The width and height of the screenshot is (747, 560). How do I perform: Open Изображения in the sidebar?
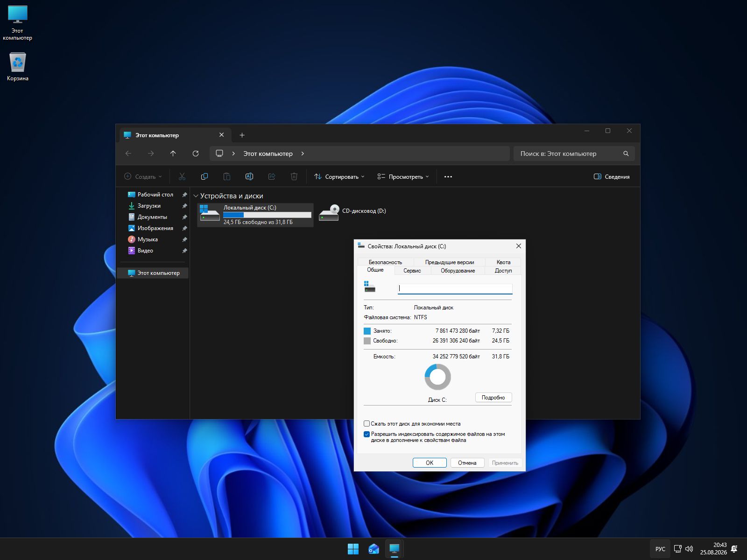(155, 228)
